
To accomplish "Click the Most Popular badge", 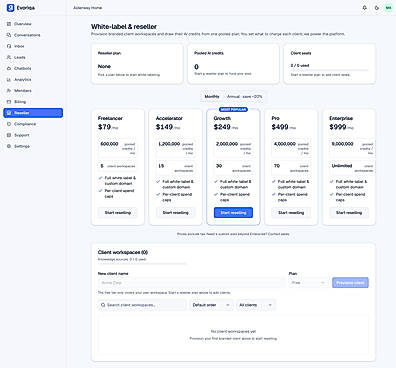I will coord(233,109).
